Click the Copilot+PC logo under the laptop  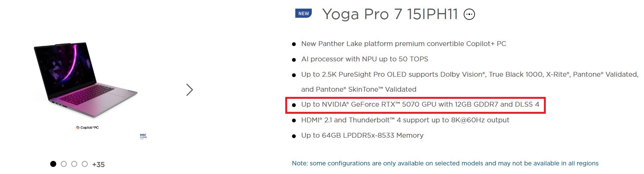[87, 128]
